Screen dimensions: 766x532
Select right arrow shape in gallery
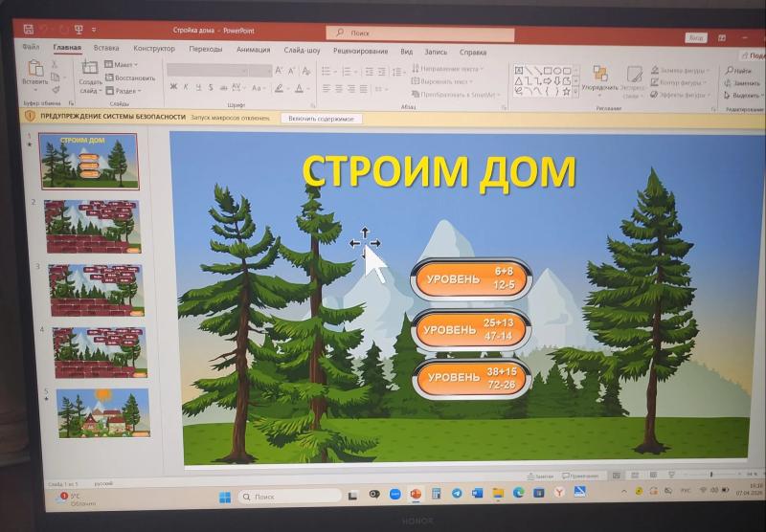coord(548,81)
